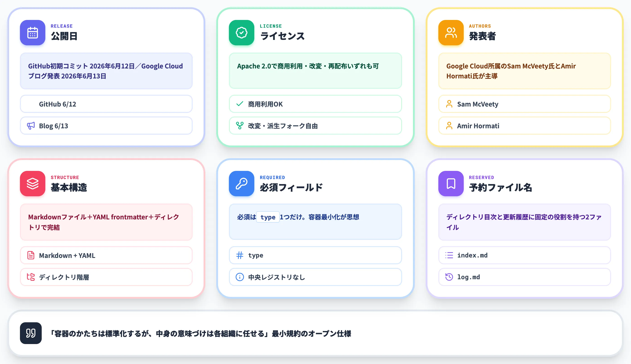Click the 公開日 heading
The height and width of the screenshot is (364, 631).
pos(64,36)
